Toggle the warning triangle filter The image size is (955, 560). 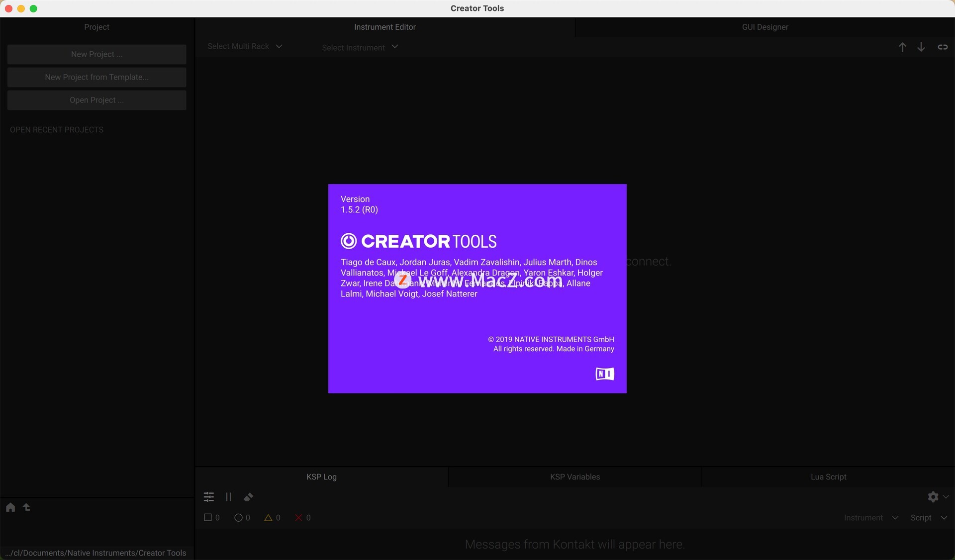click(272, 518)
